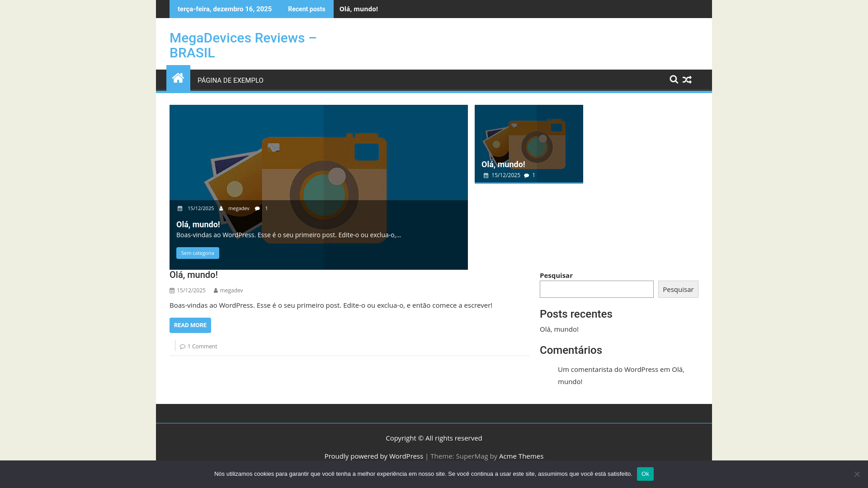Click the random post shuffle icon

(x=687, y=80)
